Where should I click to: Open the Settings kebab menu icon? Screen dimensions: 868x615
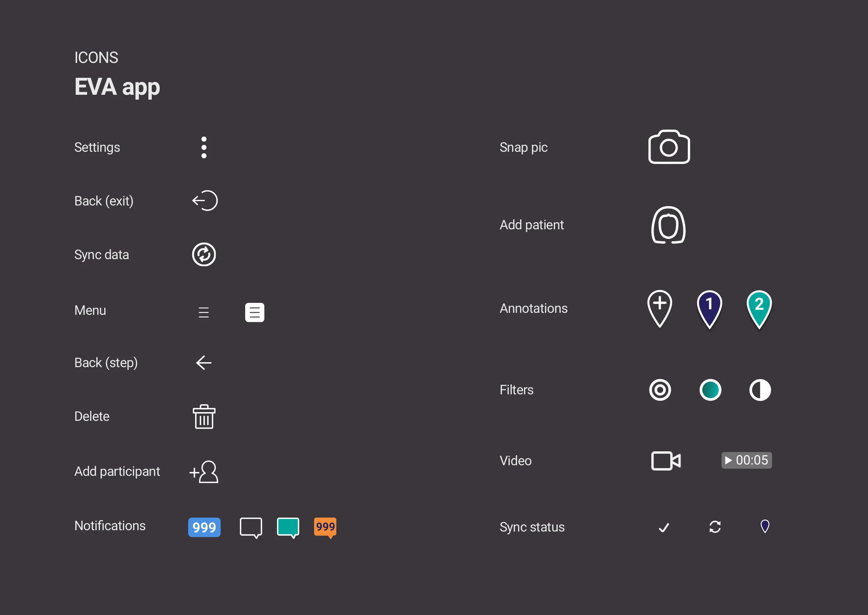[x=204, y=147]
